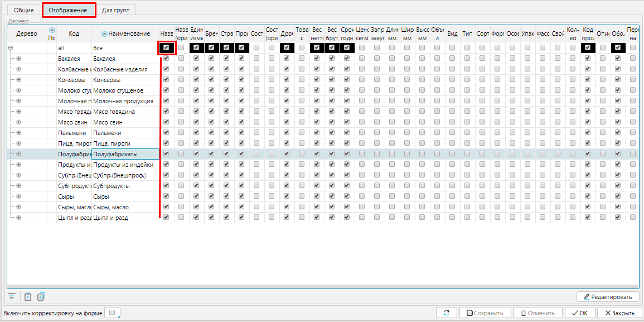The image size is (644, 322).
Task: Select the Полуфабрикаты name cell
Action: (125, 154)
